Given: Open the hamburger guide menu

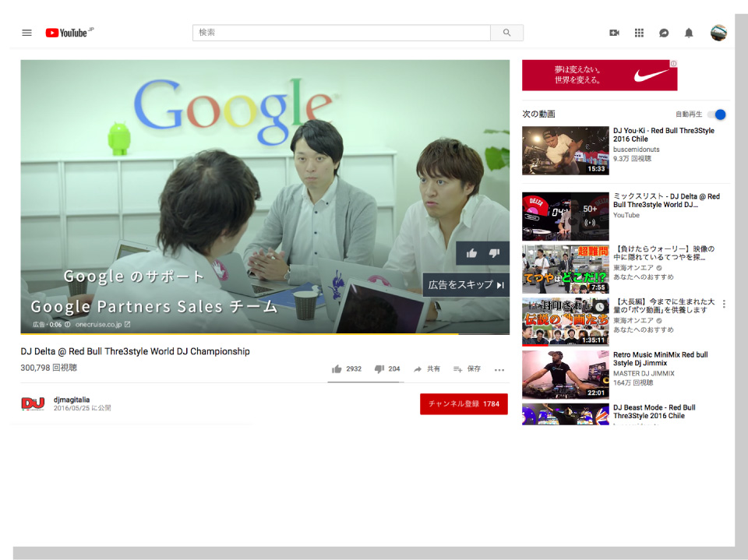Looking at the screenshot, I should [x=27, y=33].
